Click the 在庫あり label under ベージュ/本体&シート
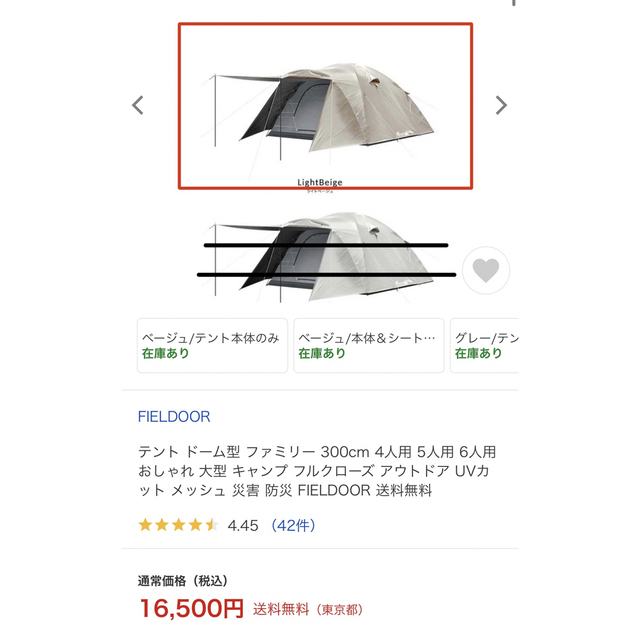The width and height of the screenshot is (640, 640). click(x=322, y=353)
